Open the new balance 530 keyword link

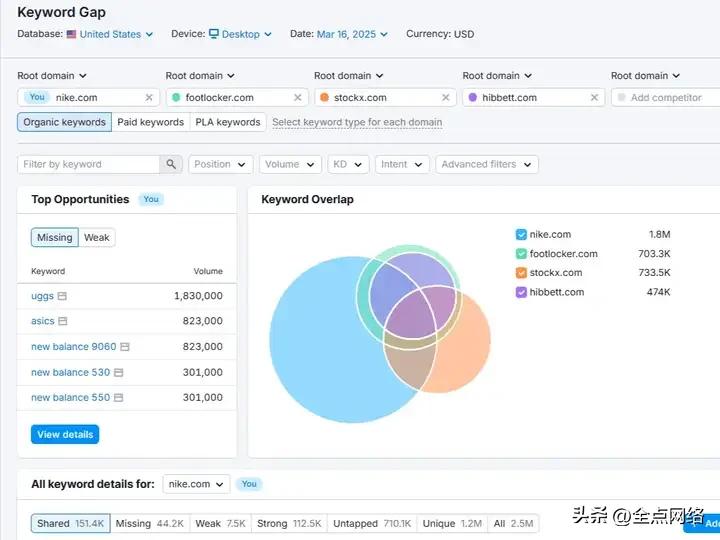[x=71, y=372]
